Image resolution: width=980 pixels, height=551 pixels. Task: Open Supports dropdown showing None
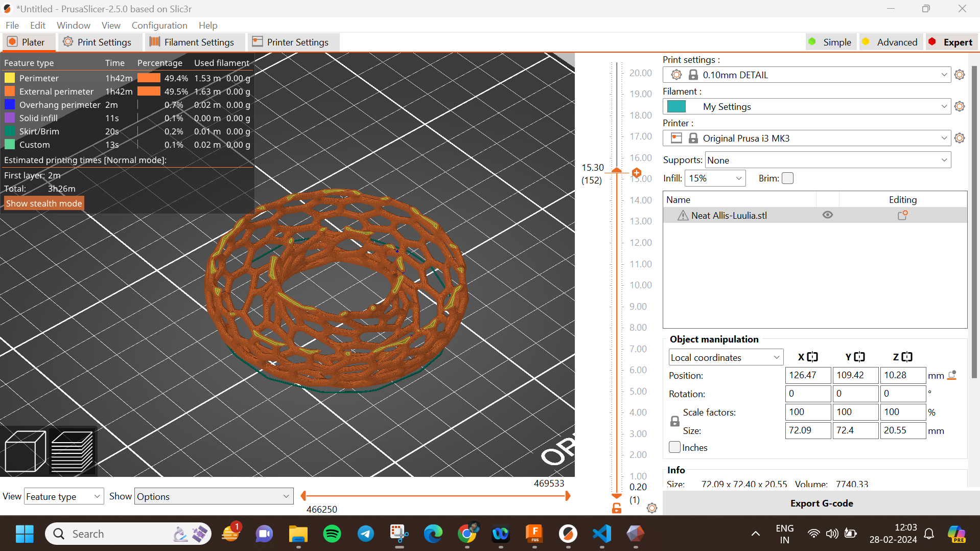coord(828,160)
